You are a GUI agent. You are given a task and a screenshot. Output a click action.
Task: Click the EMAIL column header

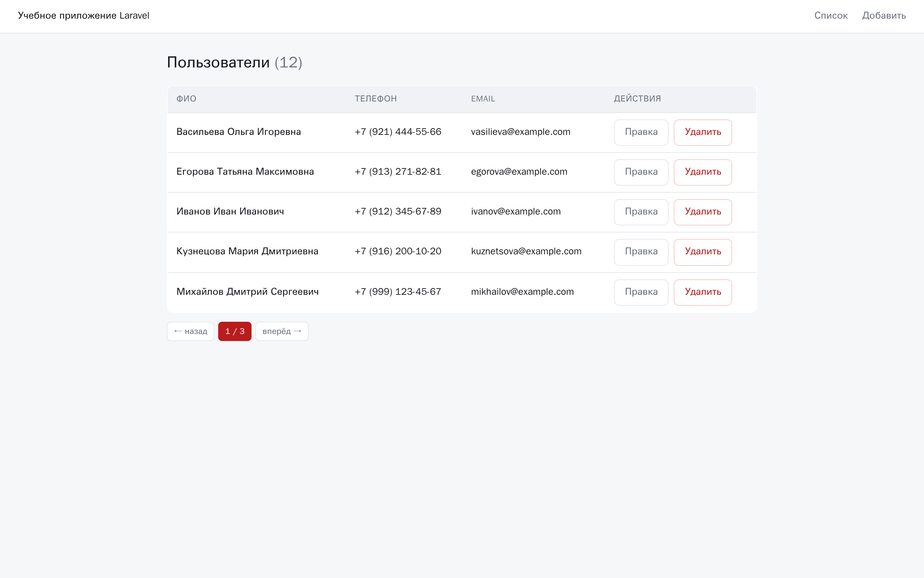(x=483, y=99)
